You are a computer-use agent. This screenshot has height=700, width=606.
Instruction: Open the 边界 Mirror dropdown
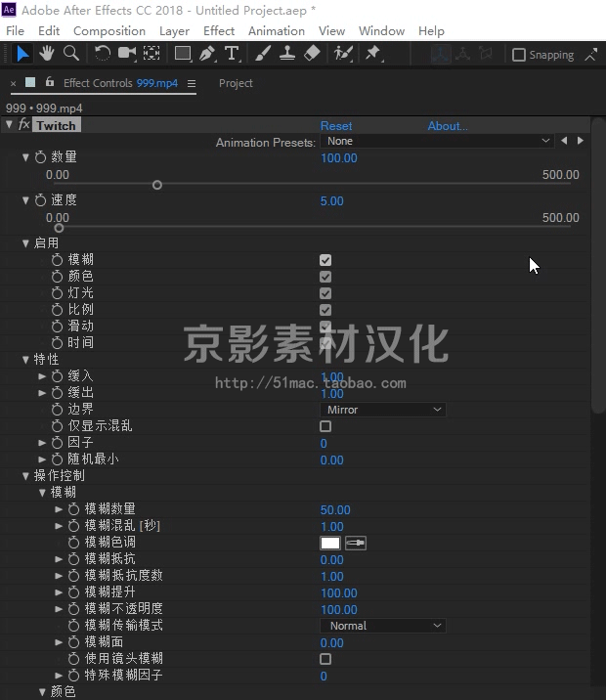pyautogui.click(x=383, y=410)
